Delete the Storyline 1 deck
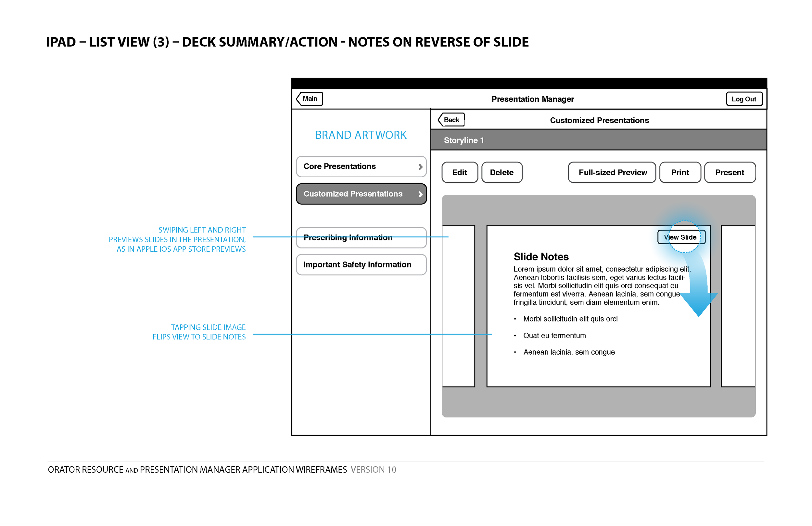812x526 pixels. pyautogui.click(x=502, y=173)
